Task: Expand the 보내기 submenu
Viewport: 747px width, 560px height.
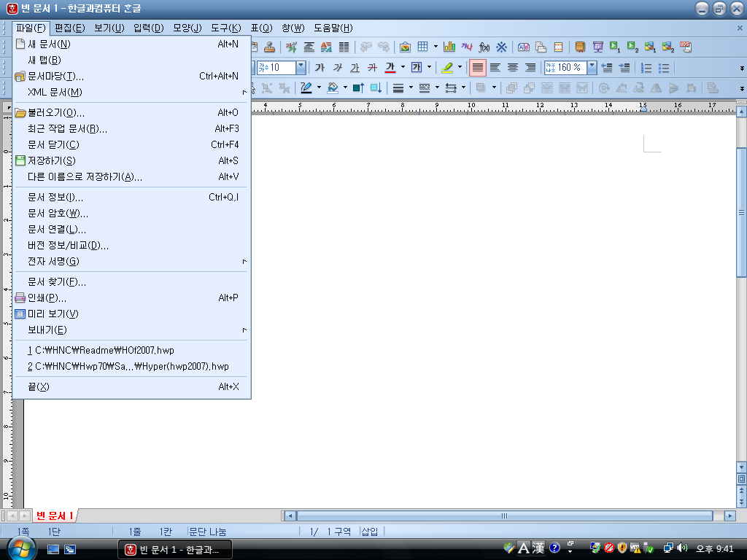Action: pos(131,330)
